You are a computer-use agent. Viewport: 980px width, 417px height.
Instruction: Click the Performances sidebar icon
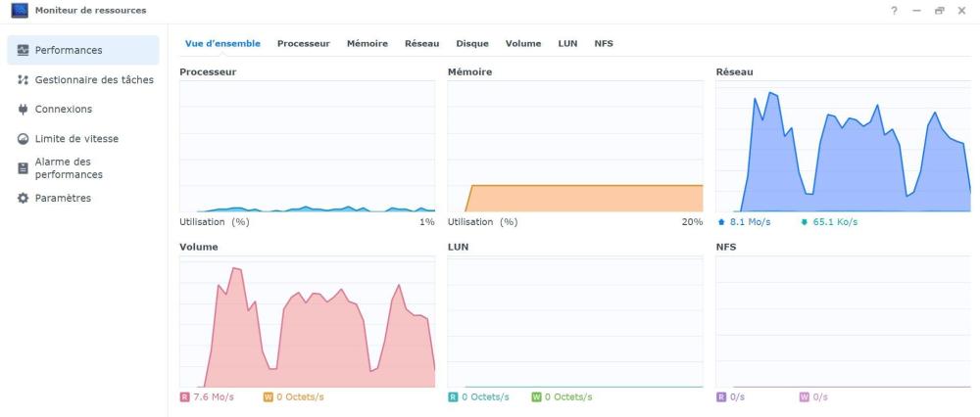(x=24, y=50)
